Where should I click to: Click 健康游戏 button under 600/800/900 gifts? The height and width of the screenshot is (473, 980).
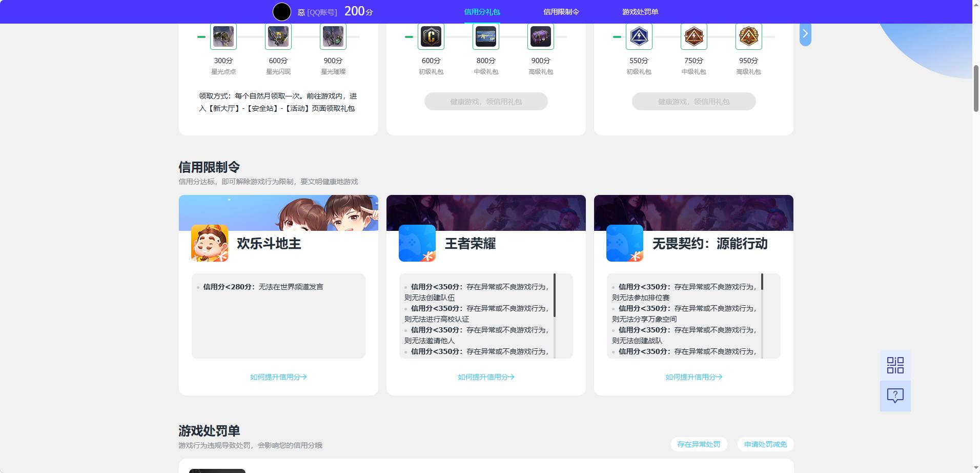coord(486,102)
